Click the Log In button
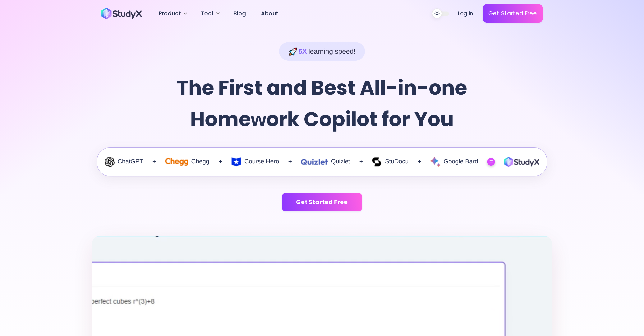 [465, 14]
